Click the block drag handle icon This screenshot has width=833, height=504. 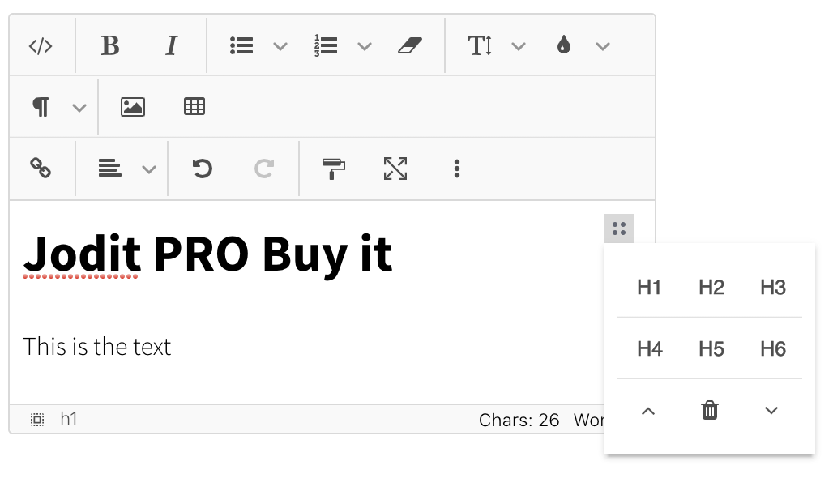[x=619, y=229]
